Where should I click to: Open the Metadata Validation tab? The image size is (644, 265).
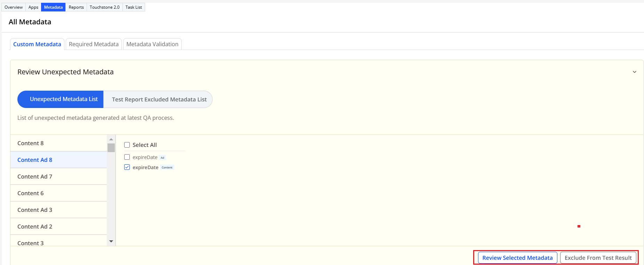point(152,44)
